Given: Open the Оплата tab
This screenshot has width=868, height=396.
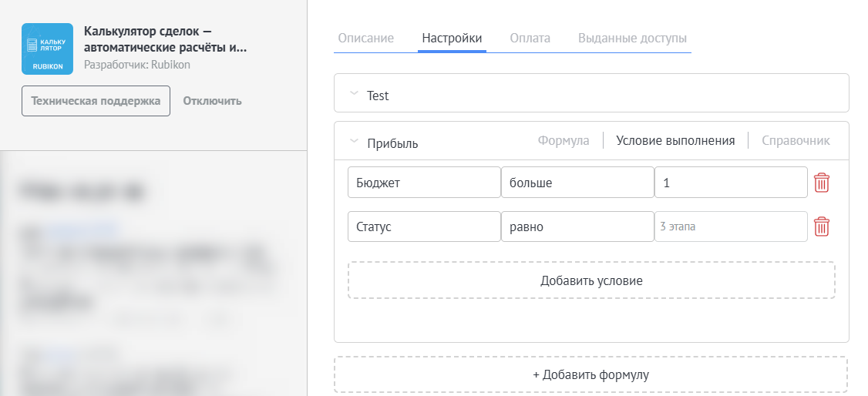Looking at the screenshot, I should point(530,39).
